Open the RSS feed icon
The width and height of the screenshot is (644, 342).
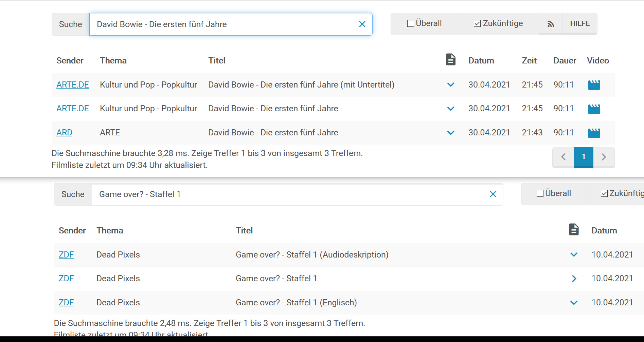(551, 24)
